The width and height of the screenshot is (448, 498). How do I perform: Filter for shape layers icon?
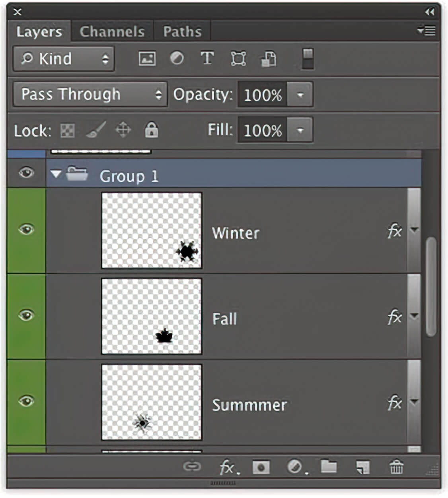click(x=238, y=59)
